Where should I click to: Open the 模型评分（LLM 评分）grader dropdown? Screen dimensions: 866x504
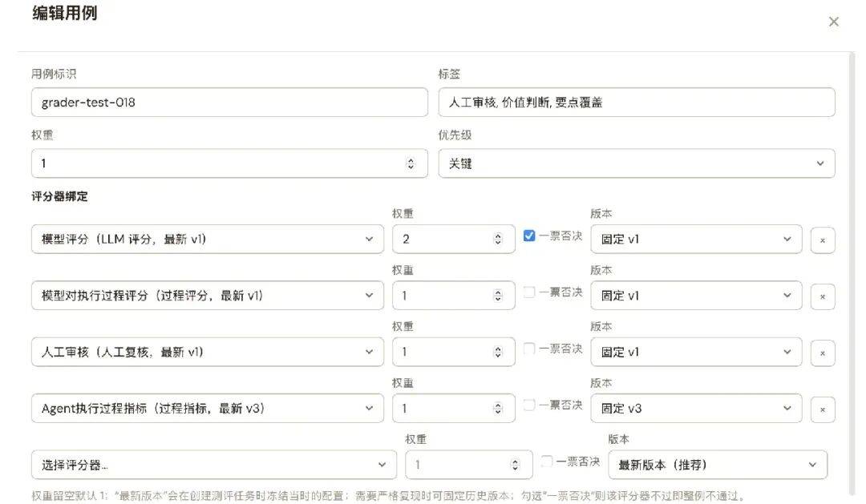[207, 239]
